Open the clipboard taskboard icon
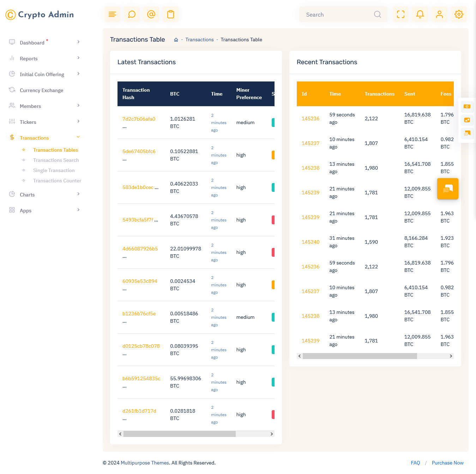 (x=170, y=14)
